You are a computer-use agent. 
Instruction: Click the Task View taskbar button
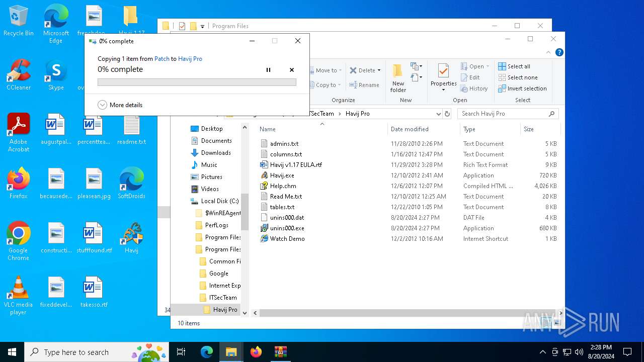click(x=181, y=352)
